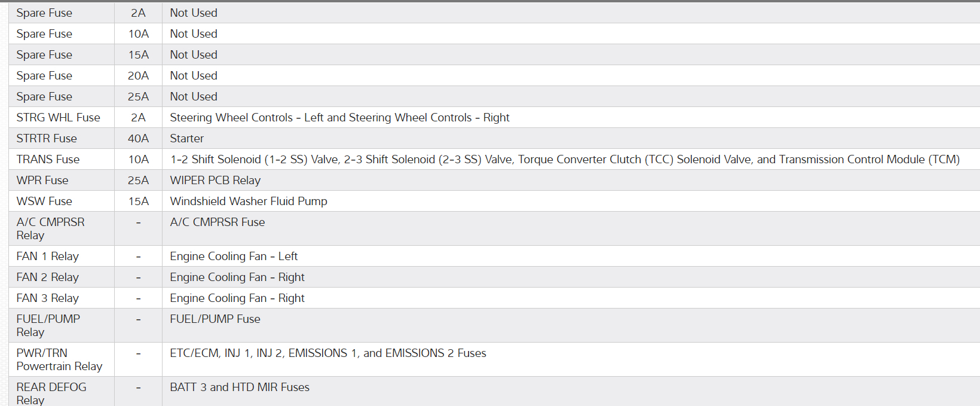Click the BATT 3 and HTD MIR Fuses text
This screenshot has height=406, width=980.
[x=240, y=387]
